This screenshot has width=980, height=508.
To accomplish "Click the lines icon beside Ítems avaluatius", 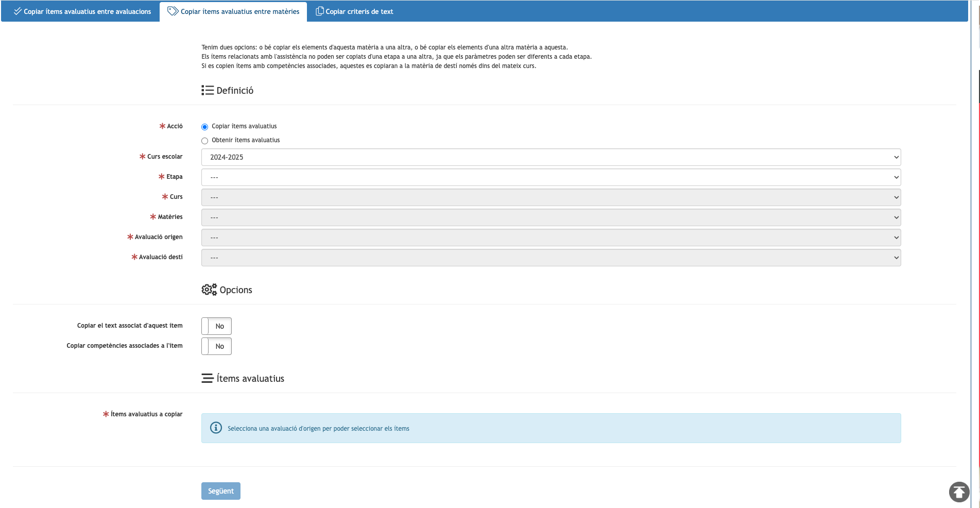I will click(208, 378).
